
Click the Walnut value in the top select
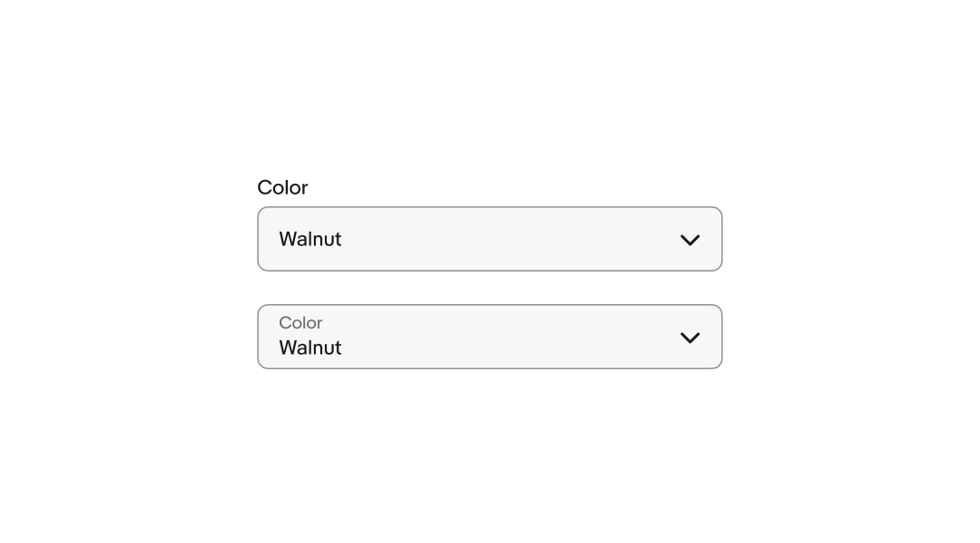point(310,239)
